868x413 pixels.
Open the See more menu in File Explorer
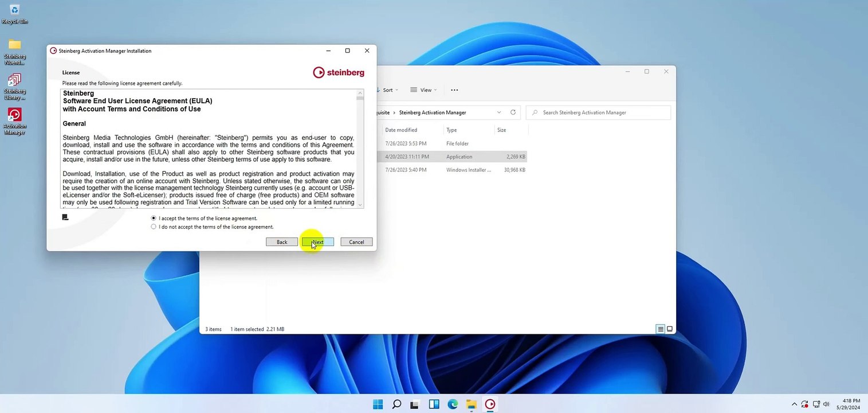454,90
